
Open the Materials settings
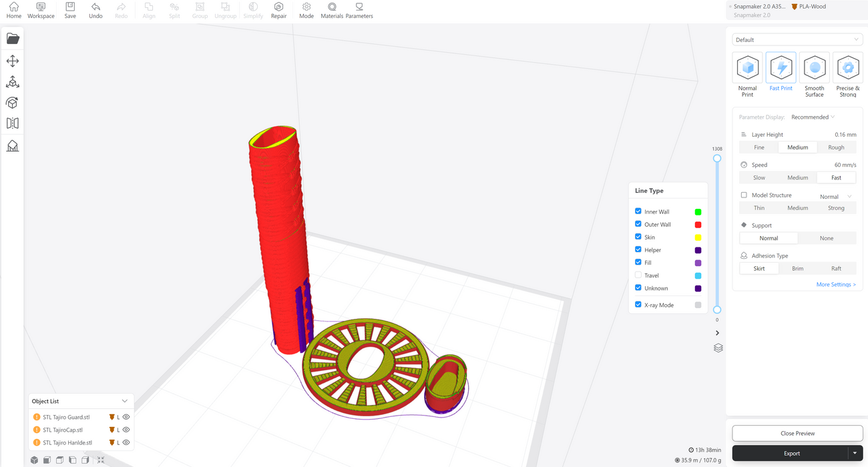tap(332, 10)
